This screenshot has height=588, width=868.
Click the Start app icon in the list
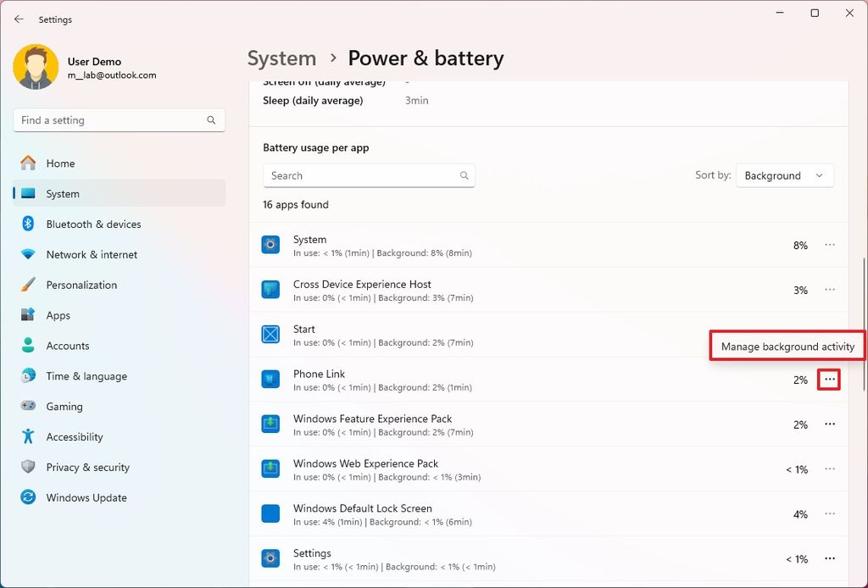270,335
